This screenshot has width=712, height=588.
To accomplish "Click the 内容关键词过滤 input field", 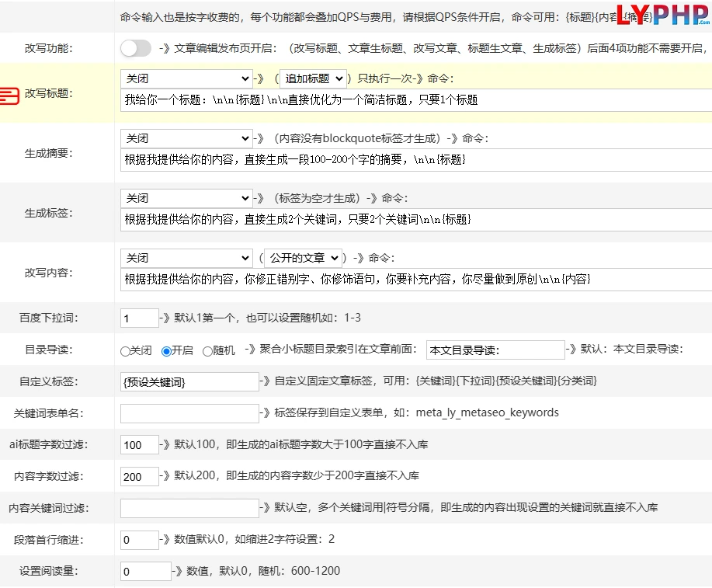I will click(189, 509).
